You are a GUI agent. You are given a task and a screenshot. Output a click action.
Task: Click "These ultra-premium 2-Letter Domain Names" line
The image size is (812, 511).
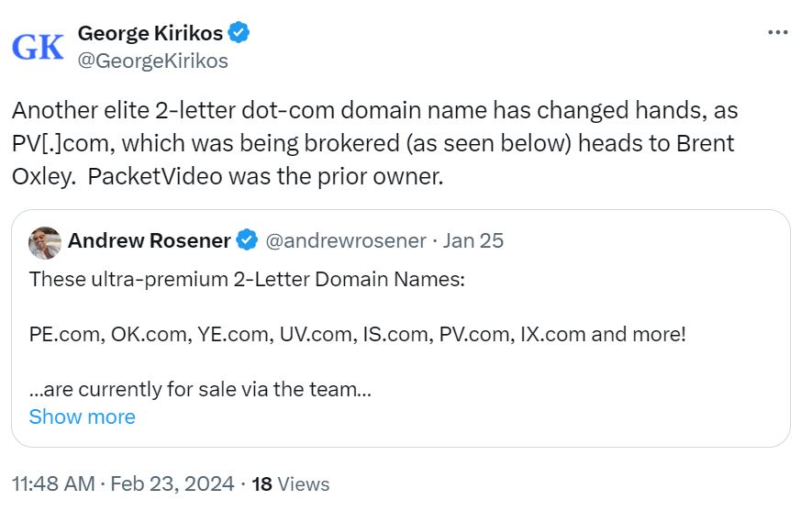tap(248, 279)
